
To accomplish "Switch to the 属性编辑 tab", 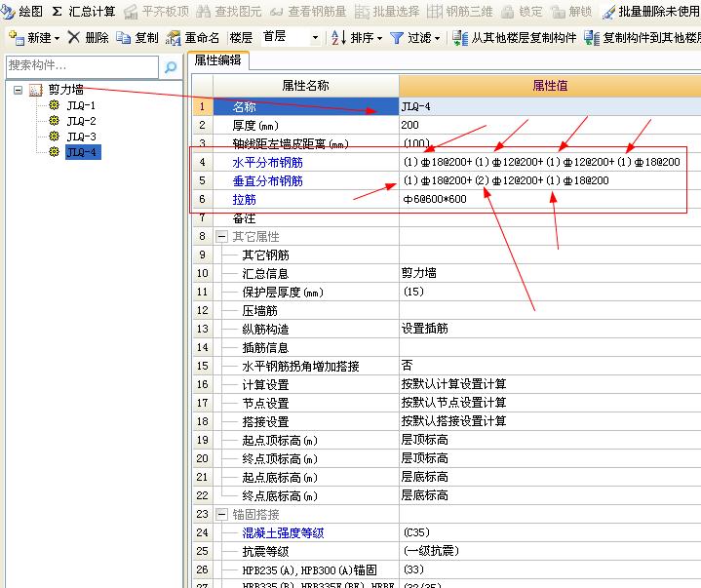I will click(217, 60).
